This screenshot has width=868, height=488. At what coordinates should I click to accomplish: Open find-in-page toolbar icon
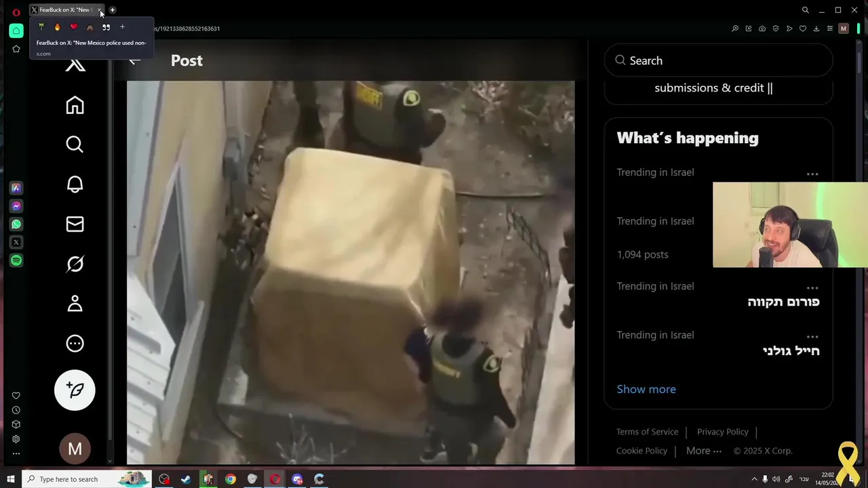735,28
